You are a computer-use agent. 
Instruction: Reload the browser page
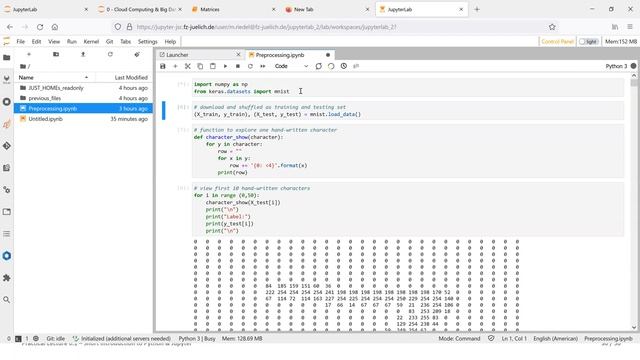(40, 27)
